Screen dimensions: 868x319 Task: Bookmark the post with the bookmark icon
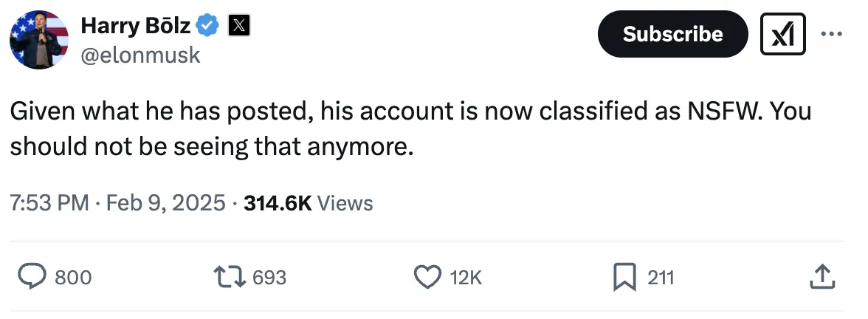click(625, 278)
